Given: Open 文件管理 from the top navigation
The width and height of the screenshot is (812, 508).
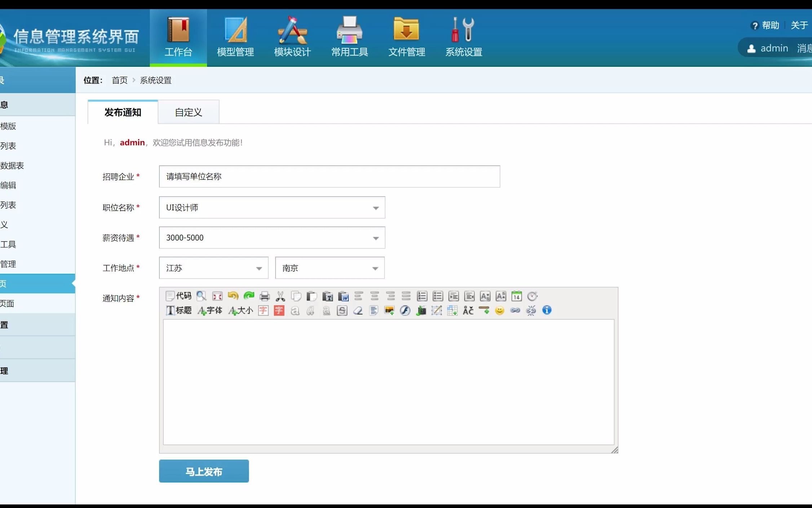Looking at the screenshot, I should tap(406, 36).
